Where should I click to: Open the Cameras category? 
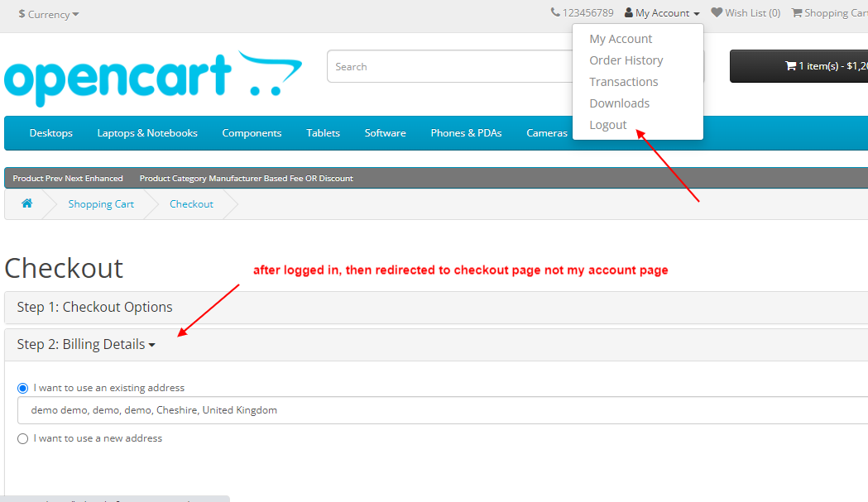[x=547, y=133]
